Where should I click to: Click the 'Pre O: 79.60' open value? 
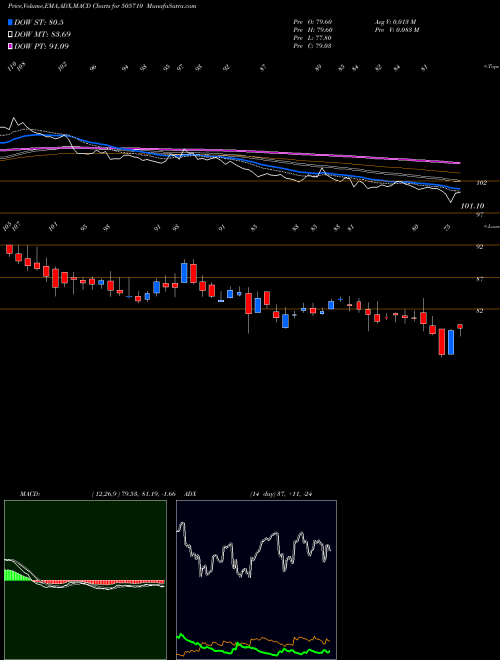[x=313, y=22]
